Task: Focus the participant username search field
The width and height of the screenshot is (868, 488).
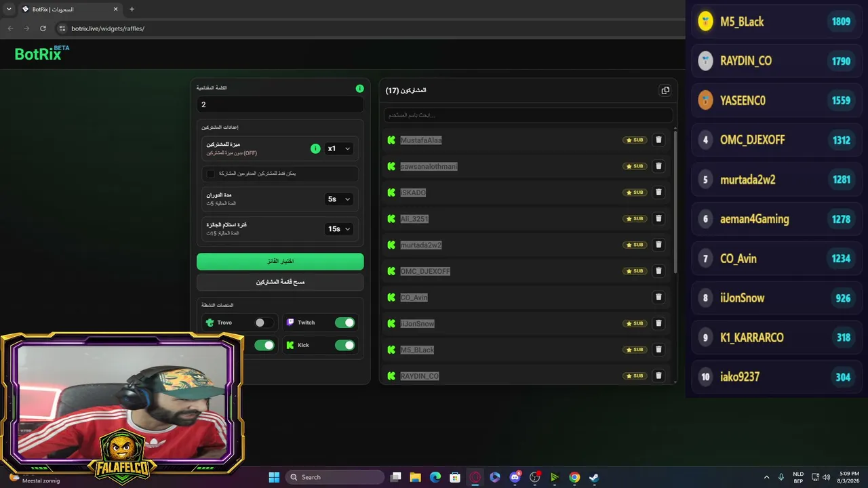Action: click(x=528, y=115)
